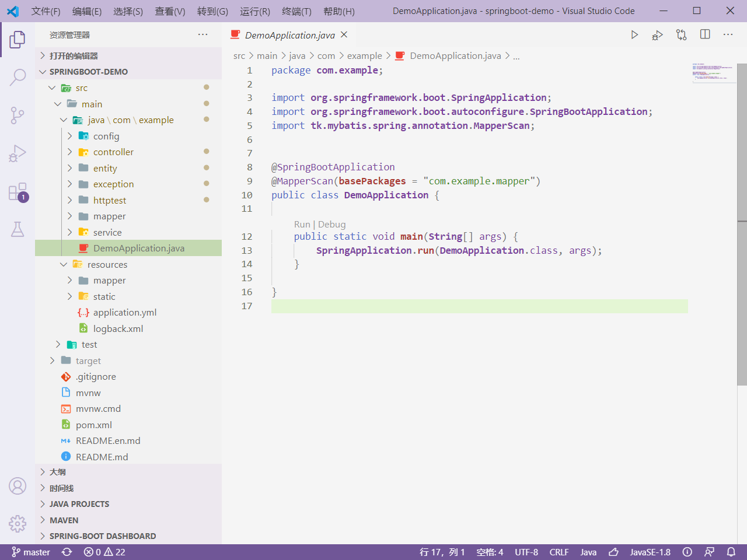This screenshot has width=747, height=560.
Task: Open the 编辑(E) menu
Action: (87, 11)
